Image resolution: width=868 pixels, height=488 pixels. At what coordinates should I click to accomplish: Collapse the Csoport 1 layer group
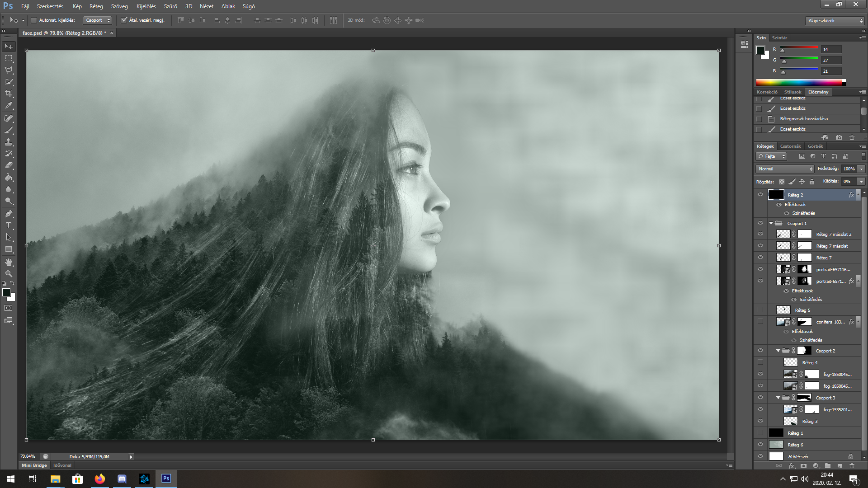(771, 223)
